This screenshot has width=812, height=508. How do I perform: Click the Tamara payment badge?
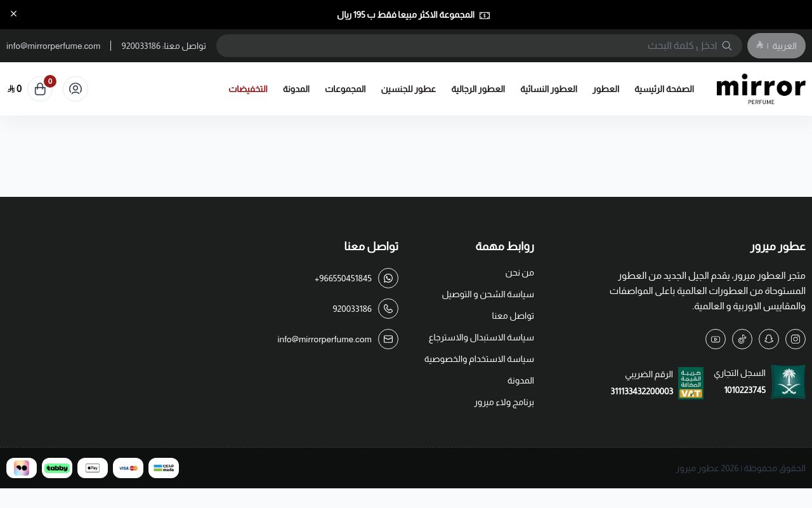point(22,468)
